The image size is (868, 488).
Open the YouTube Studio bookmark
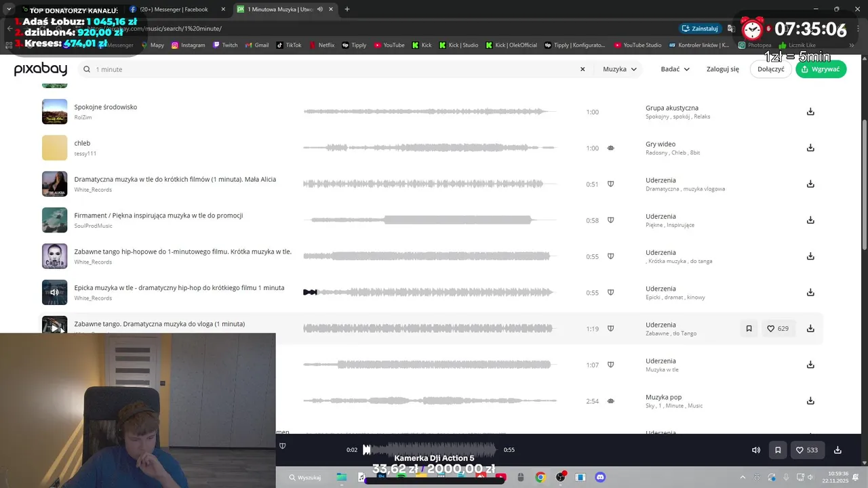(x=637, y=45)
